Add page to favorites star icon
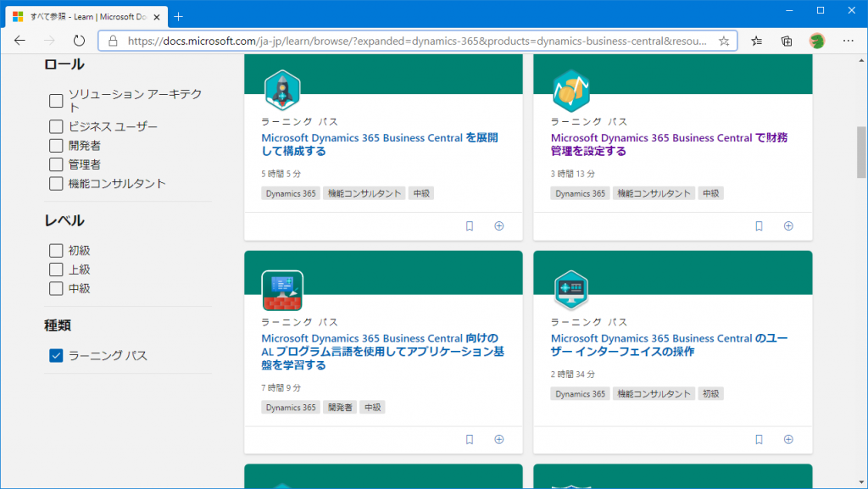 click(724, 41)
